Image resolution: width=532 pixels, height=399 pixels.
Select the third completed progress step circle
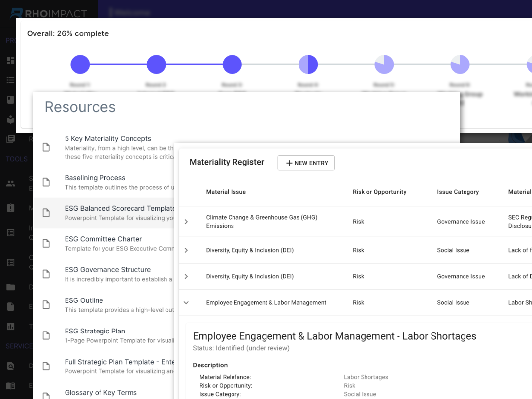tap(232, 64)
